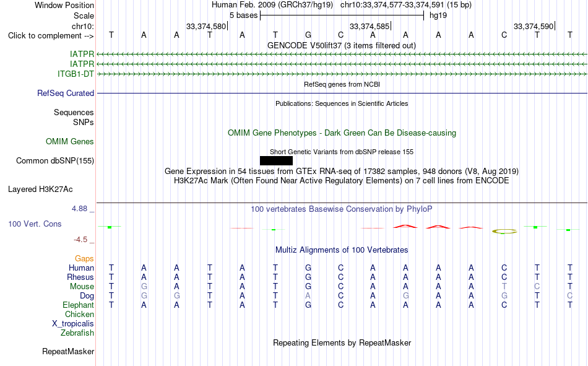
Task: Open the ITGB1-DT gene label
Action: click(x=76, y=74)
